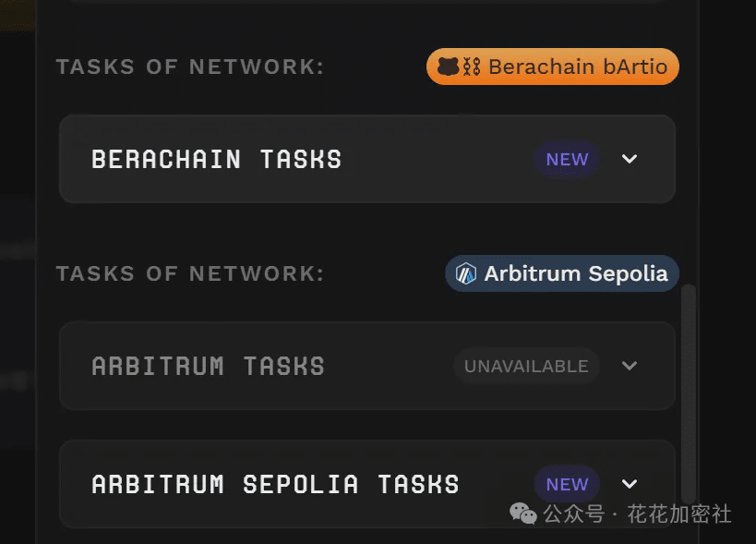Open the ARBITRUM SEPOLIA TASKS title
Viewport: 756px width, 544px height.
point(275,484)
